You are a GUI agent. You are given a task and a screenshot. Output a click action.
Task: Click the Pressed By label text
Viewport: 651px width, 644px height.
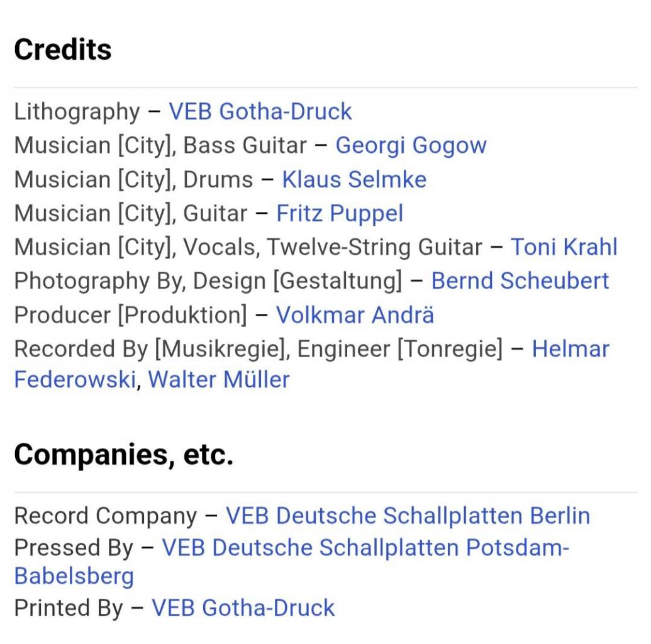pyautogui.click(x=74, y=548)
